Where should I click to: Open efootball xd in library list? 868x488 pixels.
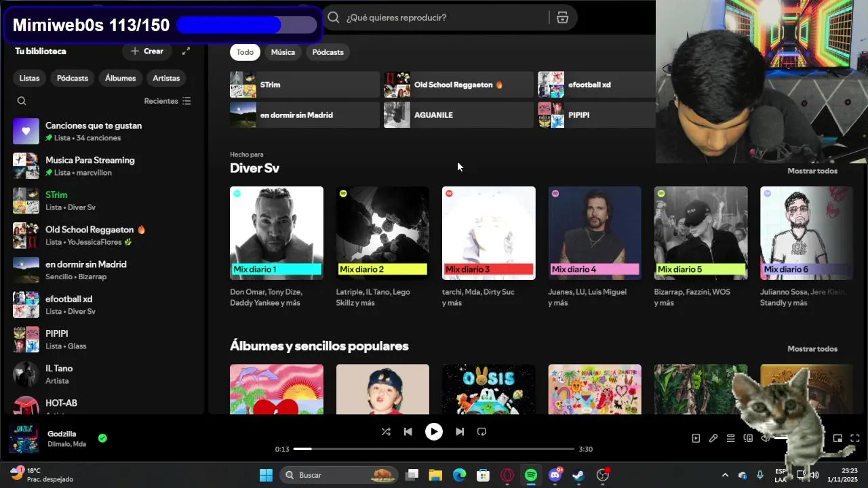[x=105, y=305]
